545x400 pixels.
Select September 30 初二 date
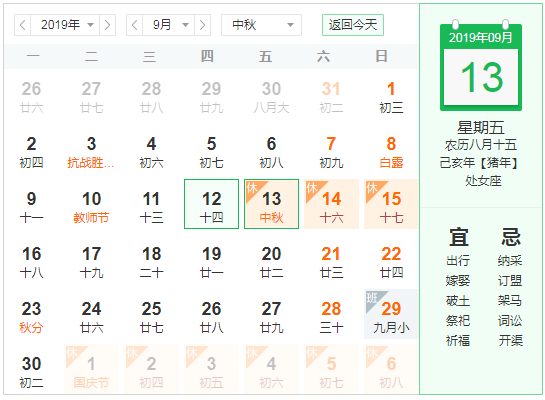pos(31,372)
